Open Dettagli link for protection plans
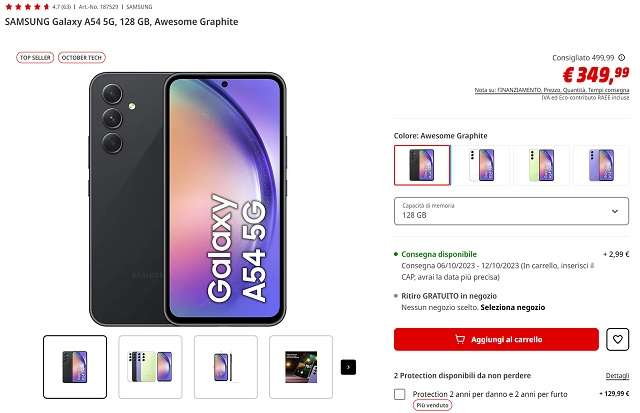The height and width of the screenshot is (413, 640). (x=617, y=375)
